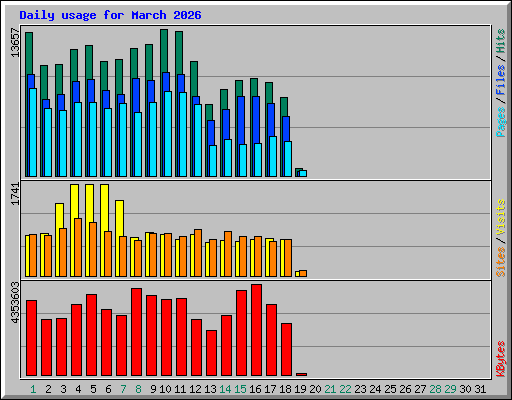512x400 pixels.
Task: Click the yellow Visits bar for day 7
Action: click(119, 238)
